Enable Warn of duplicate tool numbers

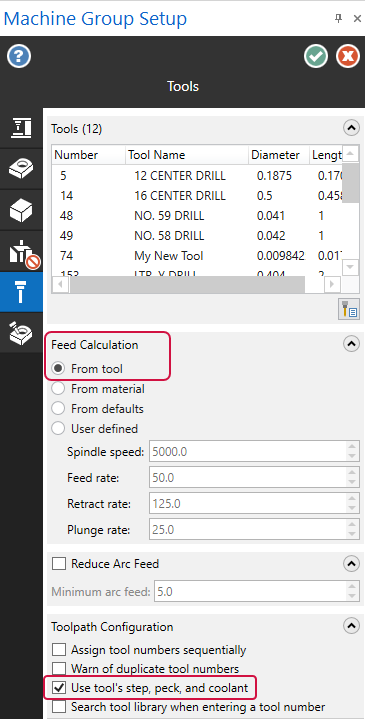coord(59,669)
